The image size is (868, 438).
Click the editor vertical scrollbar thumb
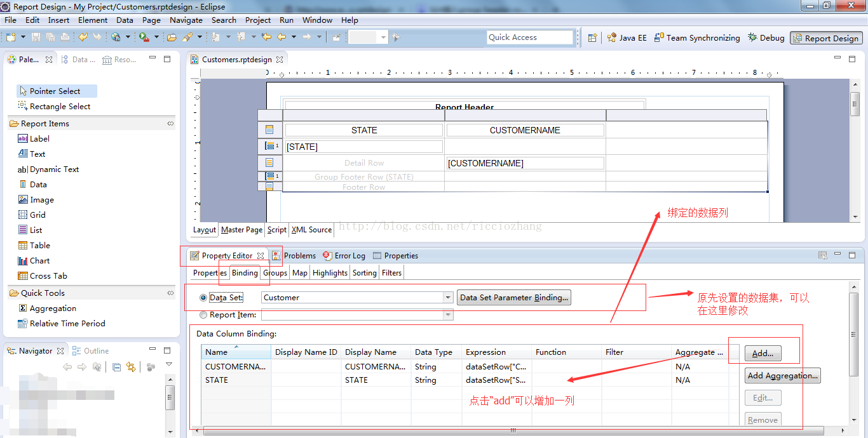click(855, 104)
